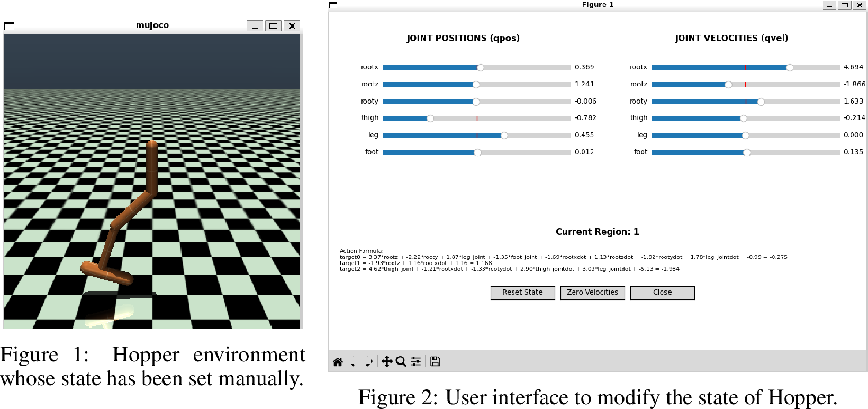Viewport: 868px width, 409px height.
Task: Click the leg position slider knob
Action: (x=504, y=135)
